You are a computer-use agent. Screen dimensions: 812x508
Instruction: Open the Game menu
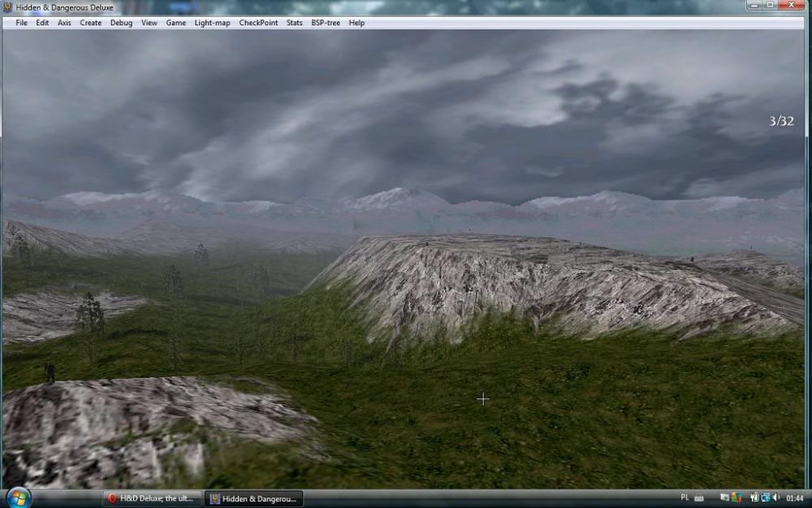point(175,23)
